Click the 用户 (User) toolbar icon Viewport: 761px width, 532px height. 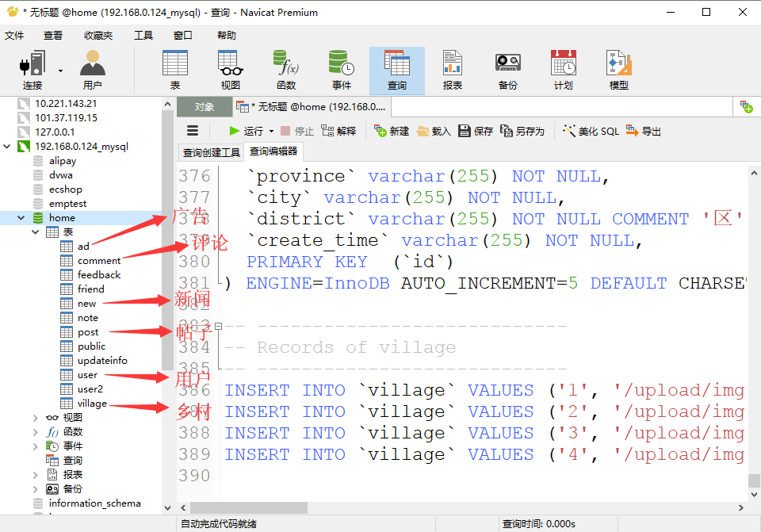(x=92, y=70)
